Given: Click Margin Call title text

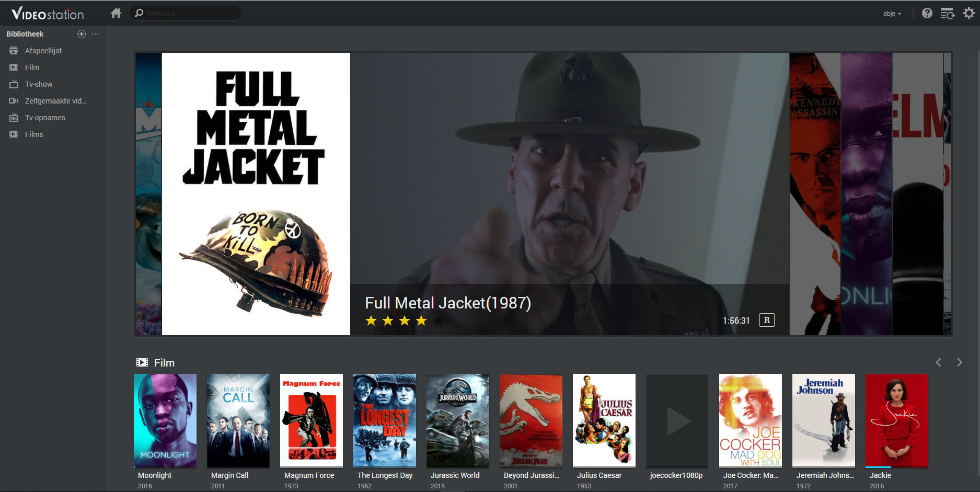Looking at the screenshot, I should (x=229, y=475).
